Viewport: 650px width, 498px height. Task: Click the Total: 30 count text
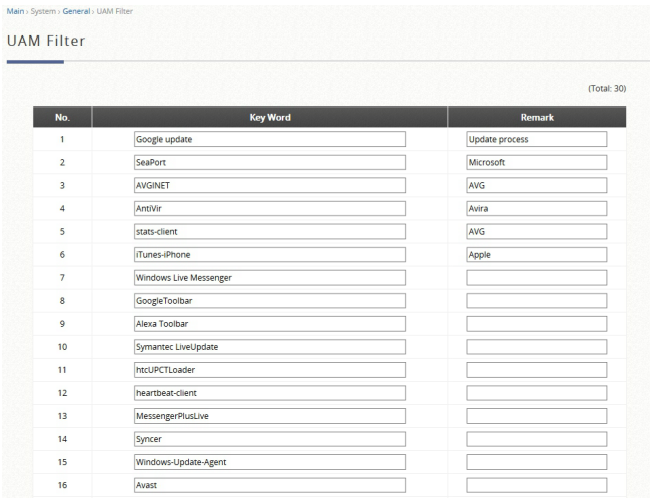tap(607, 88)
